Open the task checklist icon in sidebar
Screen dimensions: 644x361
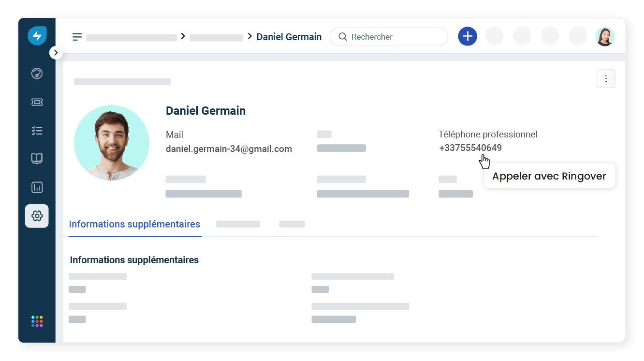pos(37,131)
